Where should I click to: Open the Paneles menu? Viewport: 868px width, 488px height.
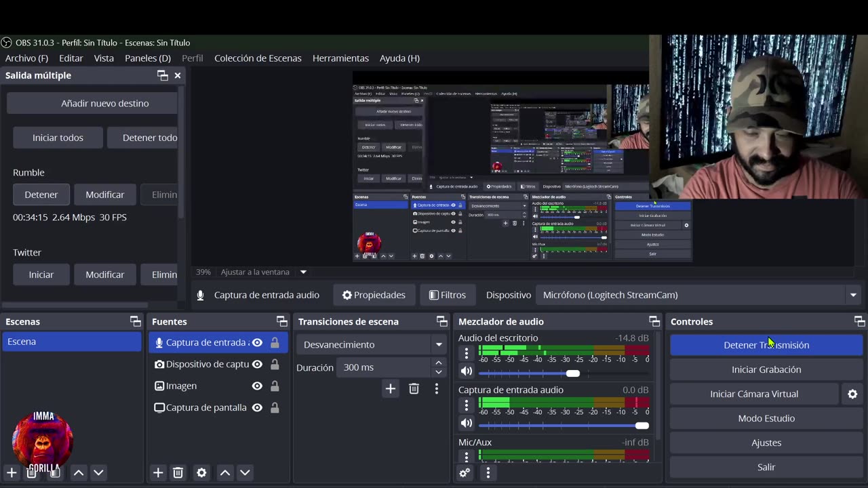pos(148,58)
